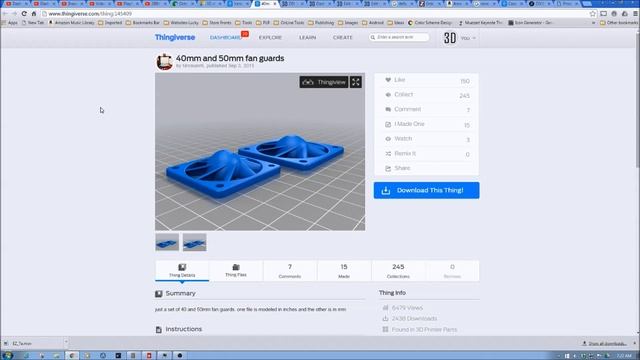Open the Android bookmarks folder

[x=373, y=23]
